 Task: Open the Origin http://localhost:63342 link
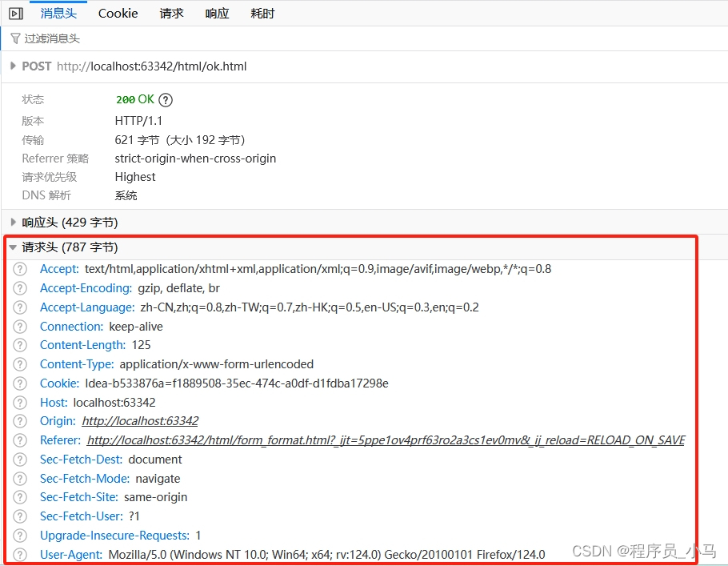(140, 421)
